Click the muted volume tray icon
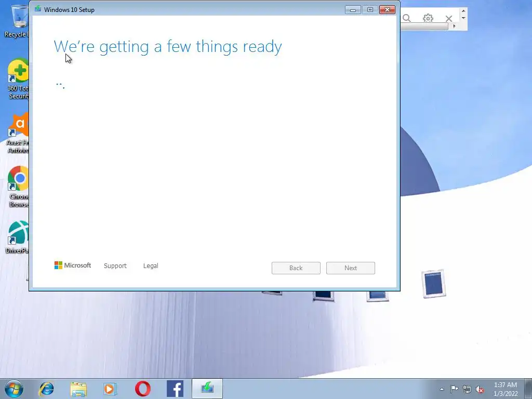The image size is (532, 399). [x=480, y=390]
